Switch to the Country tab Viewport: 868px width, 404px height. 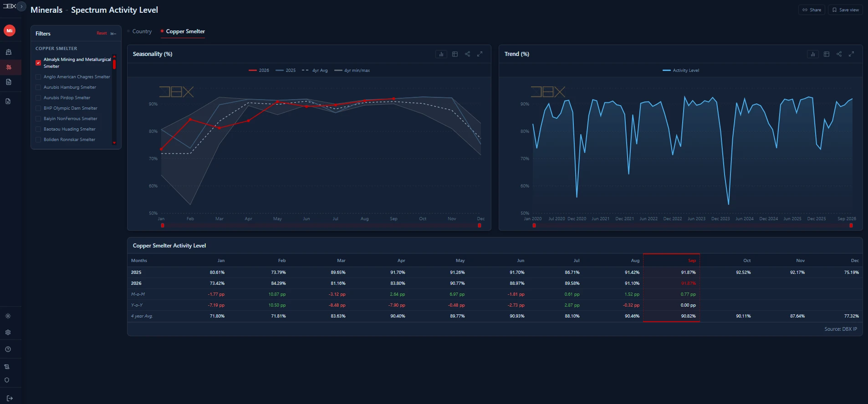point(142,31)
